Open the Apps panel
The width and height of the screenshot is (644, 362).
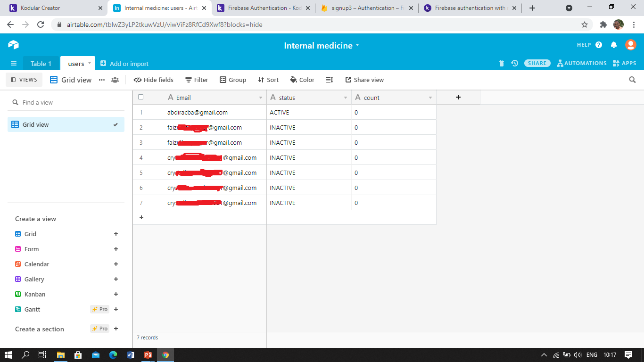click(x=624, y=63)
